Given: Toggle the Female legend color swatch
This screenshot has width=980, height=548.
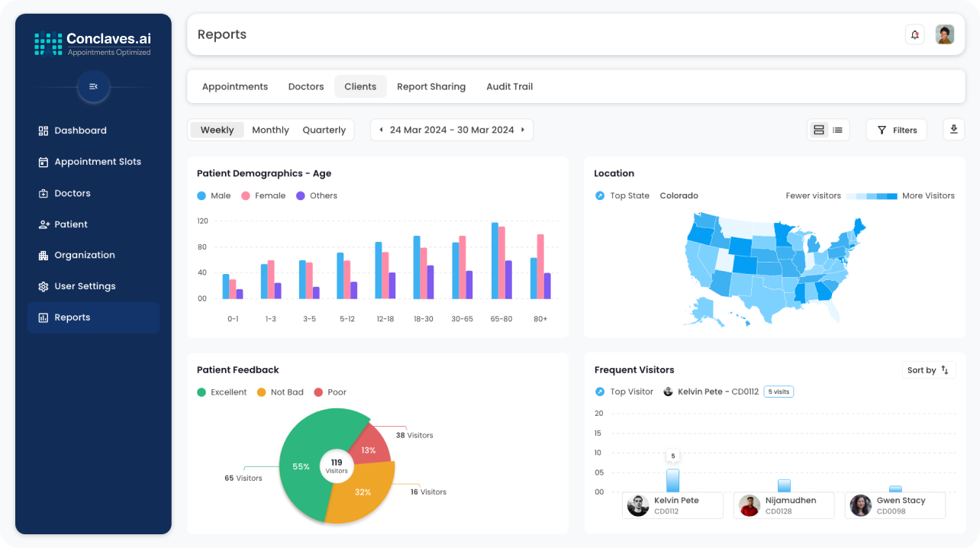Looking at the screenshot, I should [x=246, y=196].
